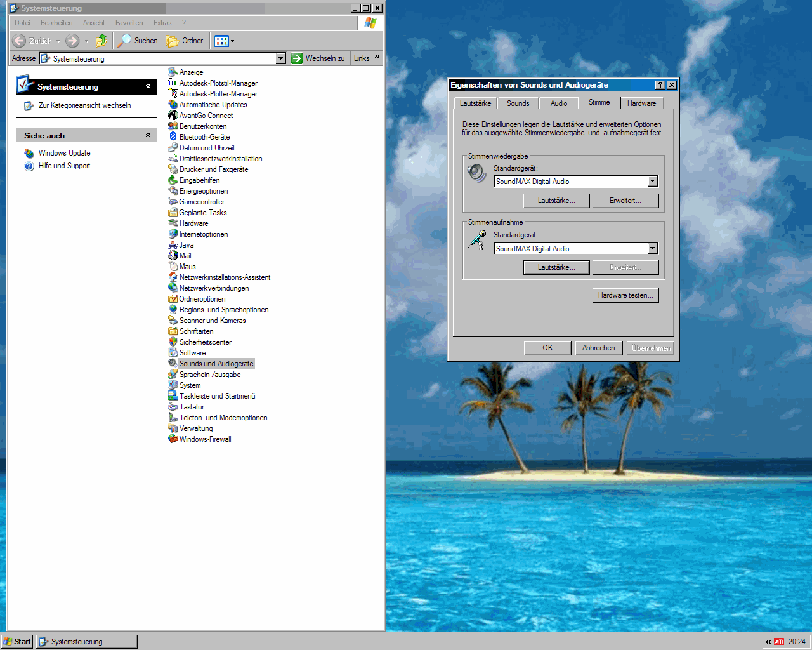Switch to the Audio tab

click(x=558, y=103)
